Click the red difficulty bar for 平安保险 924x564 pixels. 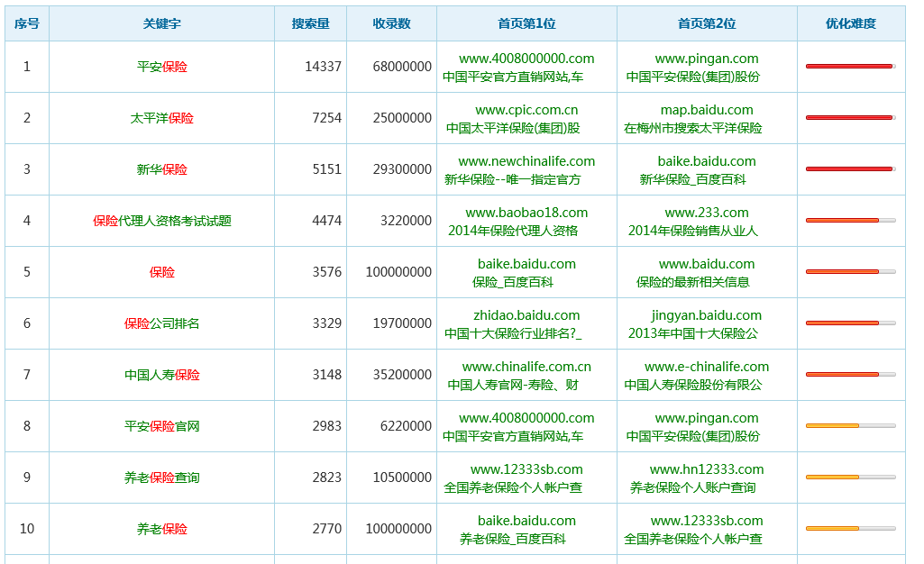pyautogui.click(x=849, y=67)
